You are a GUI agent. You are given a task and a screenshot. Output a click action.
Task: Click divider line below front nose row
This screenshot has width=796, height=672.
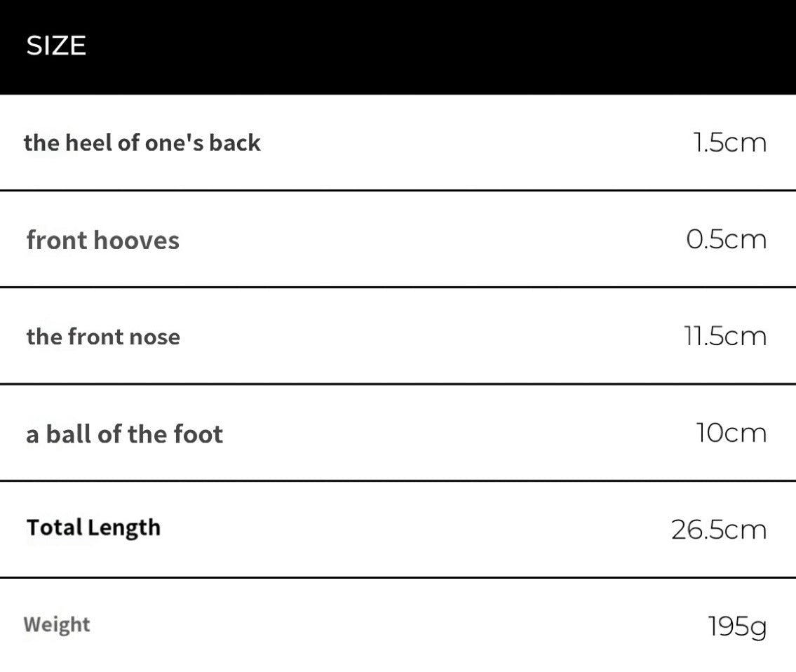coord(398,384)
